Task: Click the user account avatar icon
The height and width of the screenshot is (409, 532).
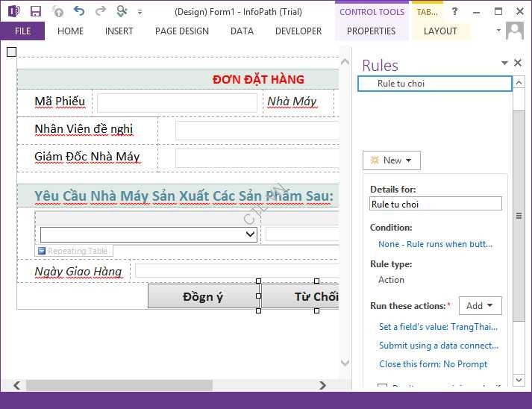Action: click(x=515, y=31)
